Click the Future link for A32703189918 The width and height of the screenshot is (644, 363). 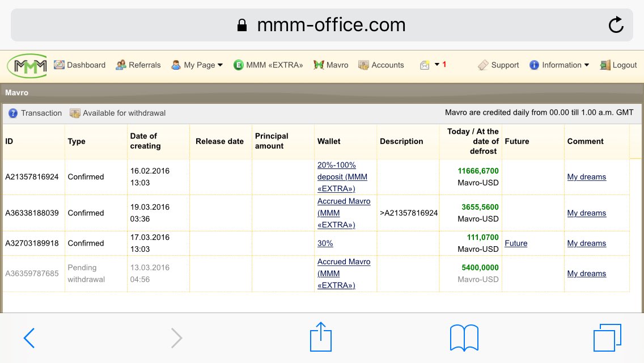pos(516,243)
